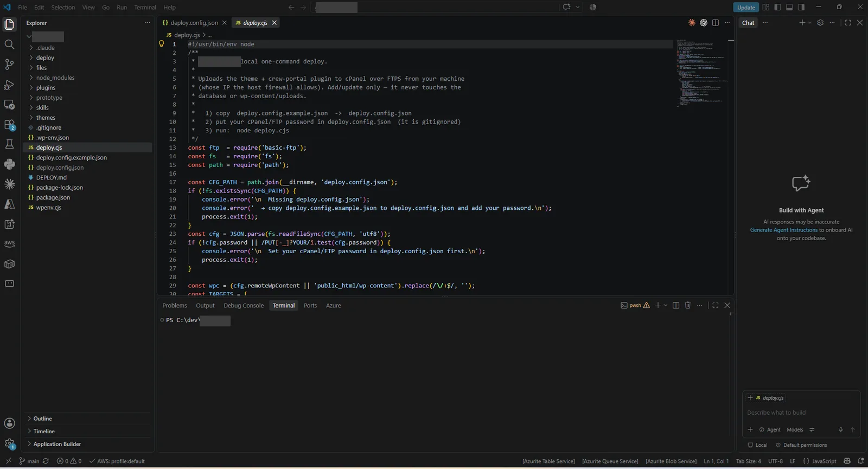Open the Run and Debug view

(9, 85)
